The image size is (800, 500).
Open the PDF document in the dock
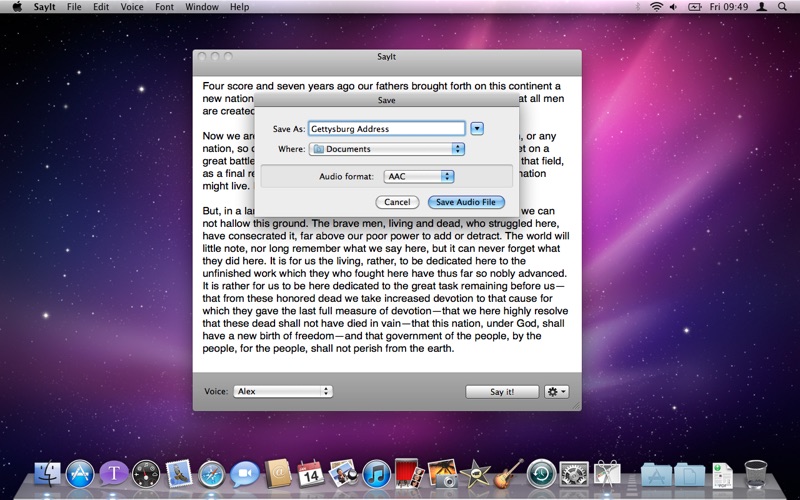pyautogui.click(x=722, y=475)
